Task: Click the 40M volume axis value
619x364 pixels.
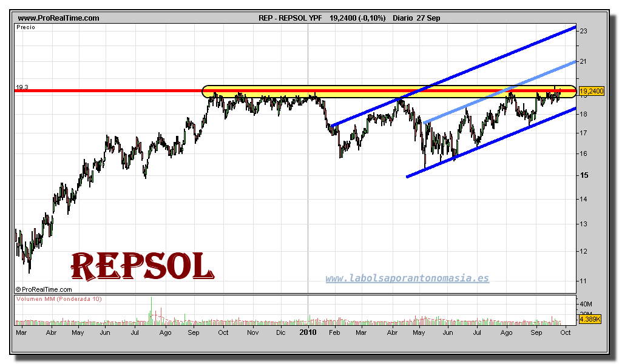Action: pos(586,304)
